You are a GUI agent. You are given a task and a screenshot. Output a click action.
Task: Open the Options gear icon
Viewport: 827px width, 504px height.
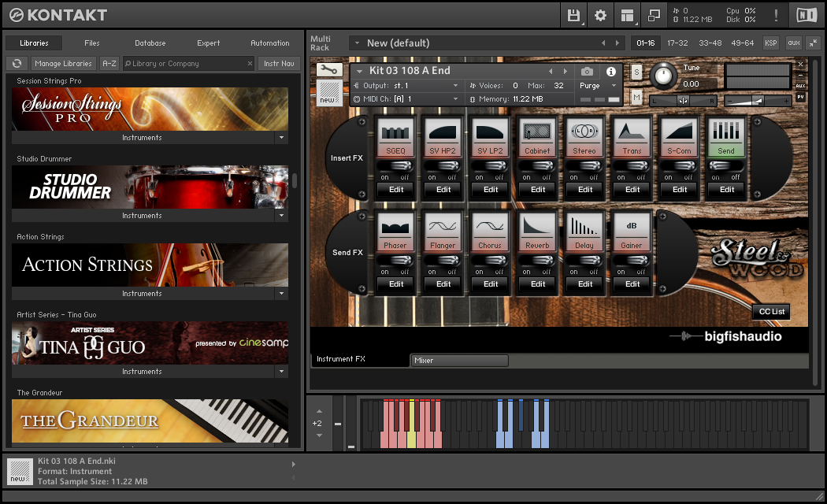[x=600, y=15]
